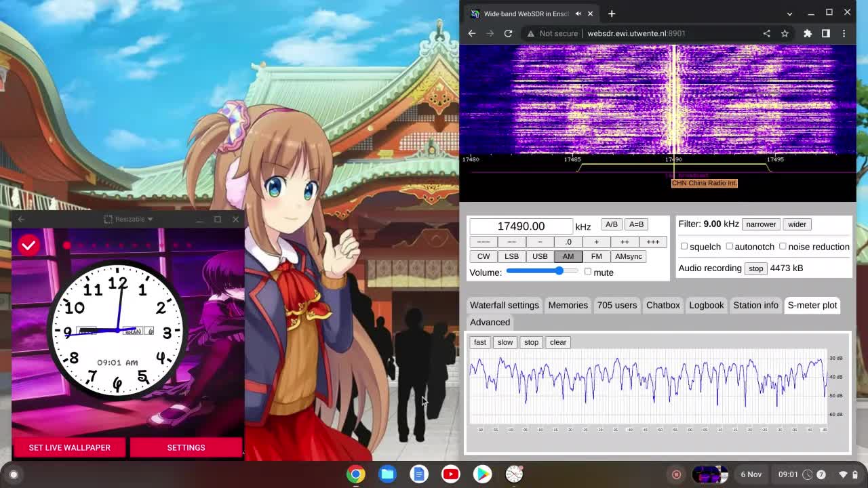This screenshot has width=868, height=488.
Task: Enable the noise reduction checkbox
Action: [x=783, y=247]
